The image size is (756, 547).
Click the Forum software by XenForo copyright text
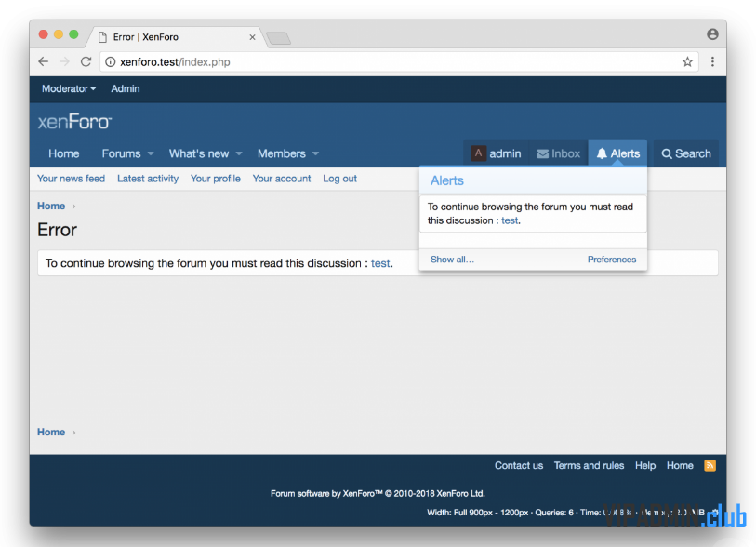pos(378,493)
